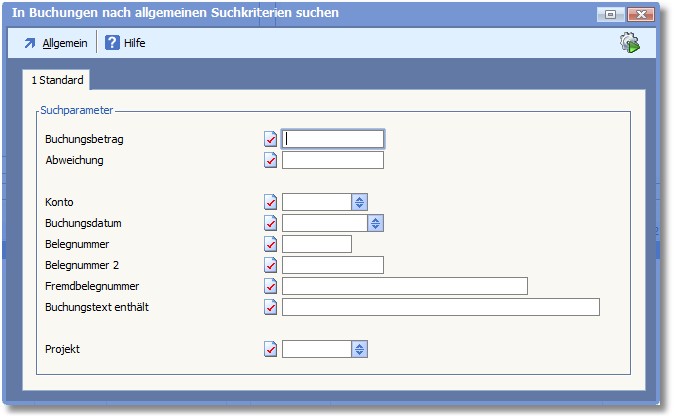Image resolution: width=674 pixels, height=419 pixels.
Task: Expand the Projekt dropdown arrow
Action: pos(359,349)
